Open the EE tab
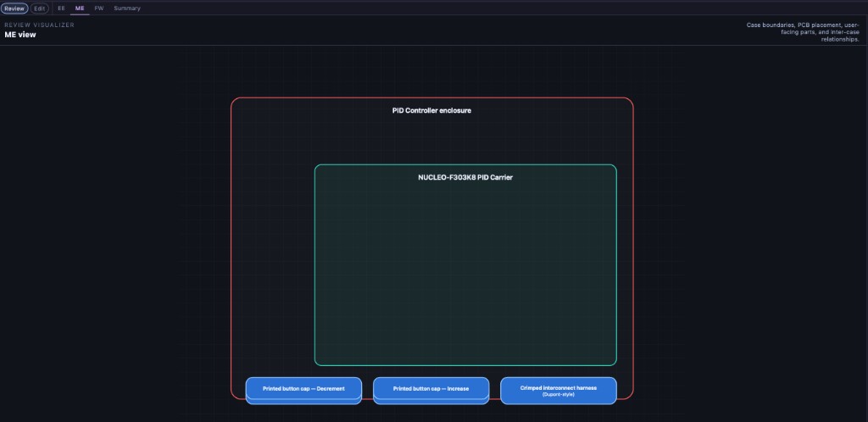This screenshot has height=422, width=868. pyautogui.click(x=61, y=8)
